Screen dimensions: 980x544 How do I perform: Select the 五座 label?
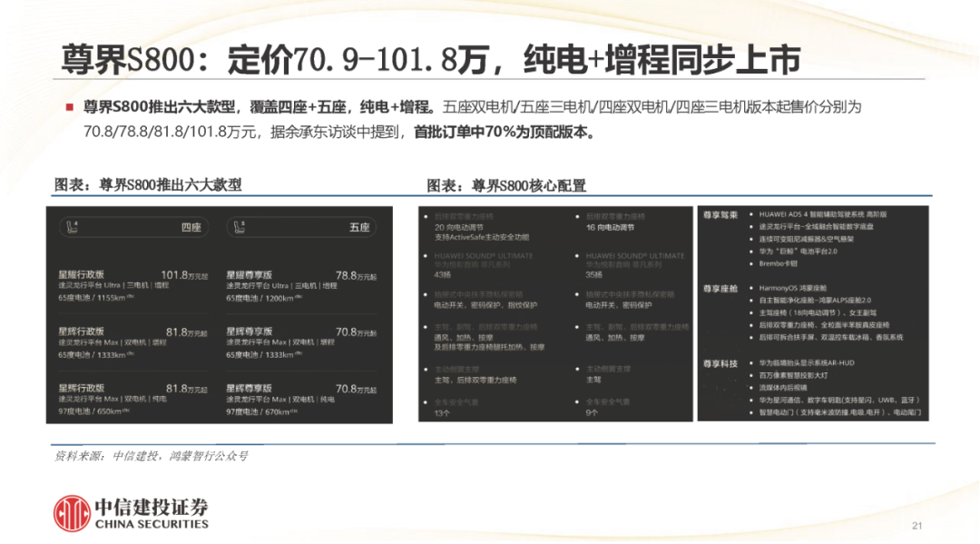point(359,228)
